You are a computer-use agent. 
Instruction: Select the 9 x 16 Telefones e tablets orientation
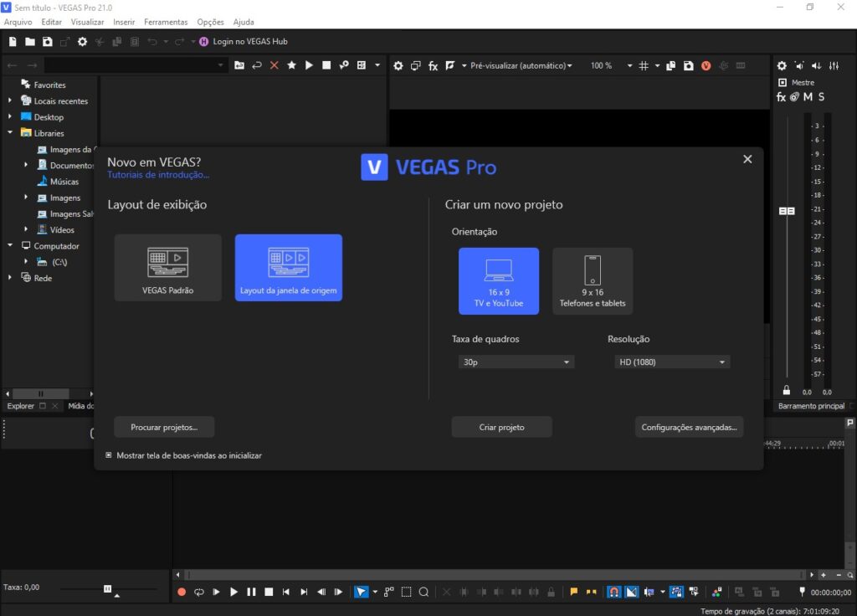coord(593,280)
